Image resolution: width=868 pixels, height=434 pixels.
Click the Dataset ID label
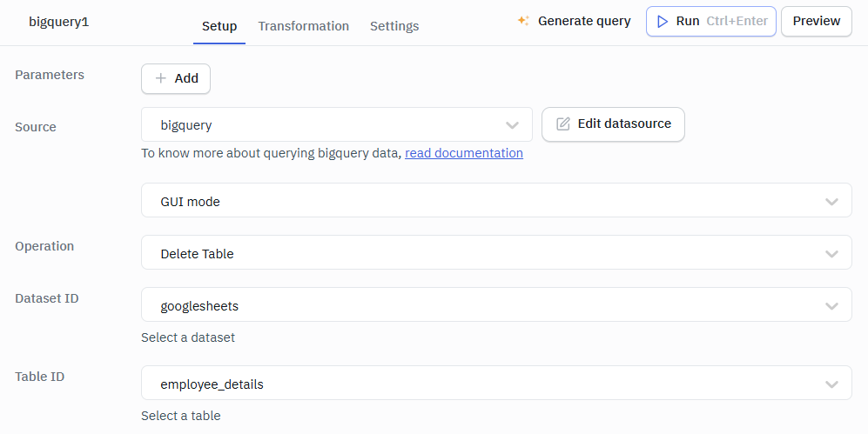[x=46, y=298]
